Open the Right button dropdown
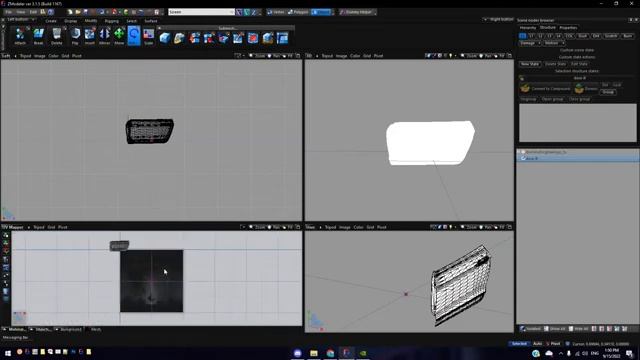 click(498, 19)
